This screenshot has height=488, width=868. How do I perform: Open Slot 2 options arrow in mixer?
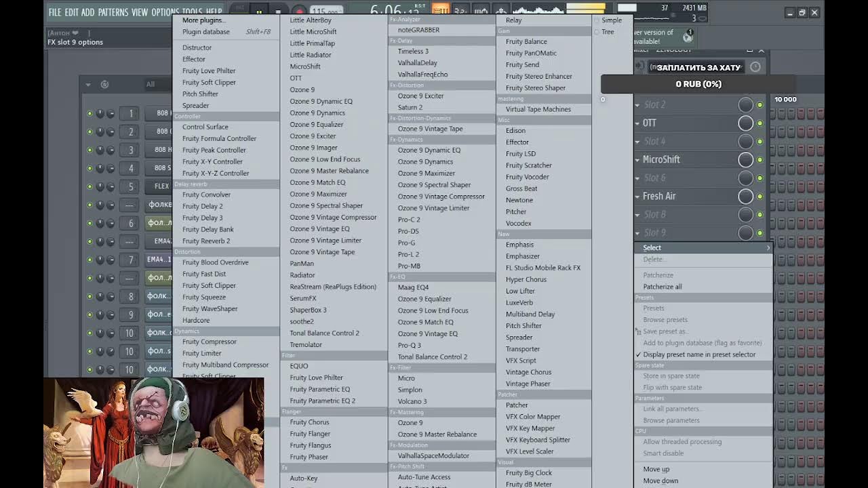(x=637, y=105)
